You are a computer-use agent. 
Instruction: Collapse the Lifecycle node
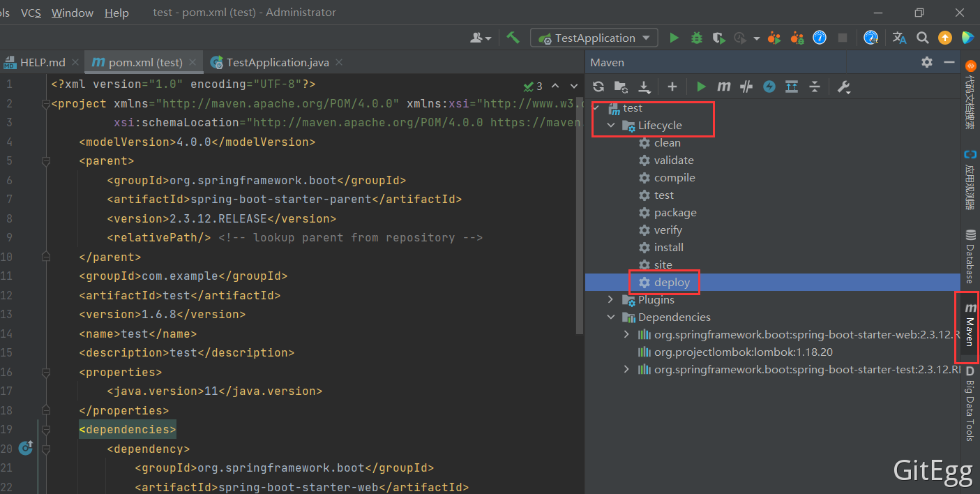611,126
